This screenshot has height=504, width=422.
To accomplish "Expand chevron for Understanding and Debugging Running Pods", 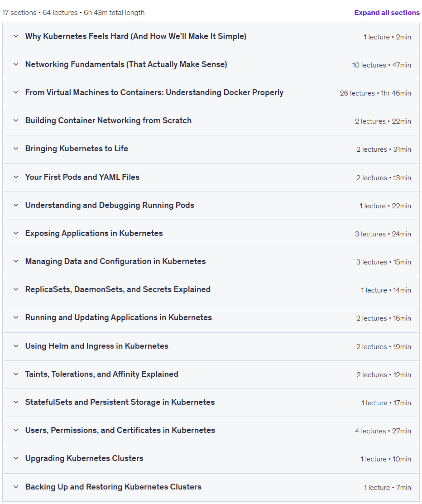I will 16,205.
